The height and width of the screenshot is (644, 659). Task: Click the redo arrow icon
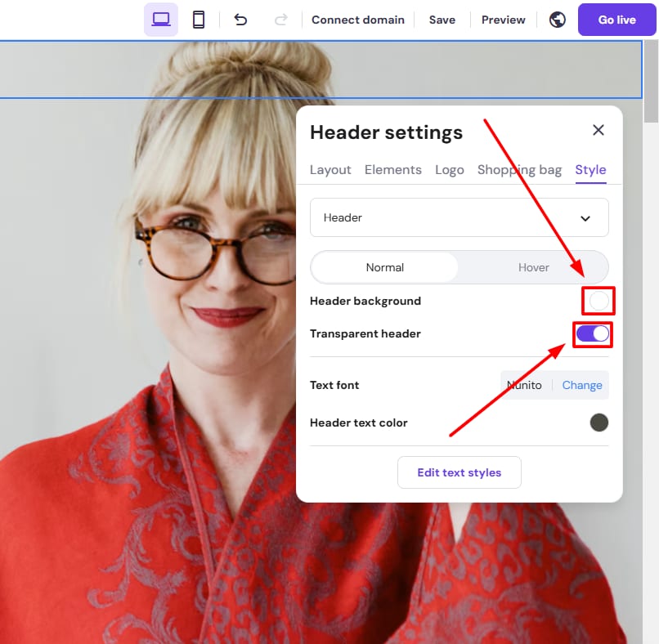pos(280,20)
